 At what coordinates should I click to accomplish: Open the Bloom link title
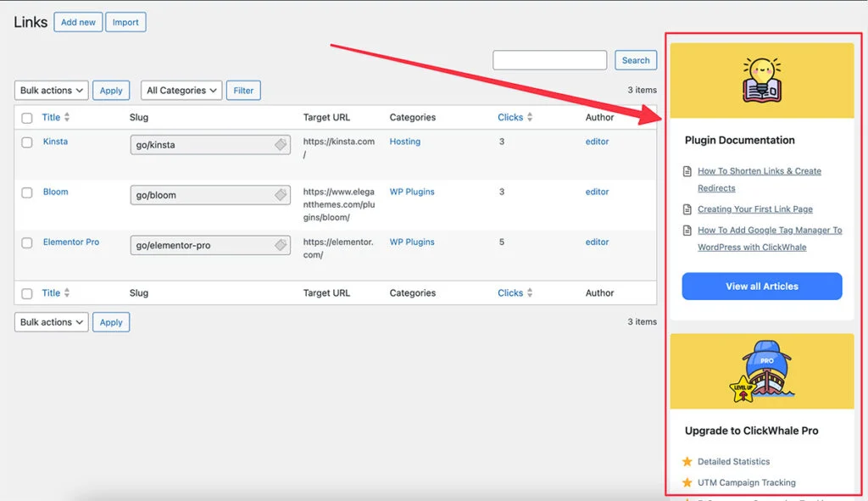coord(55,192)
